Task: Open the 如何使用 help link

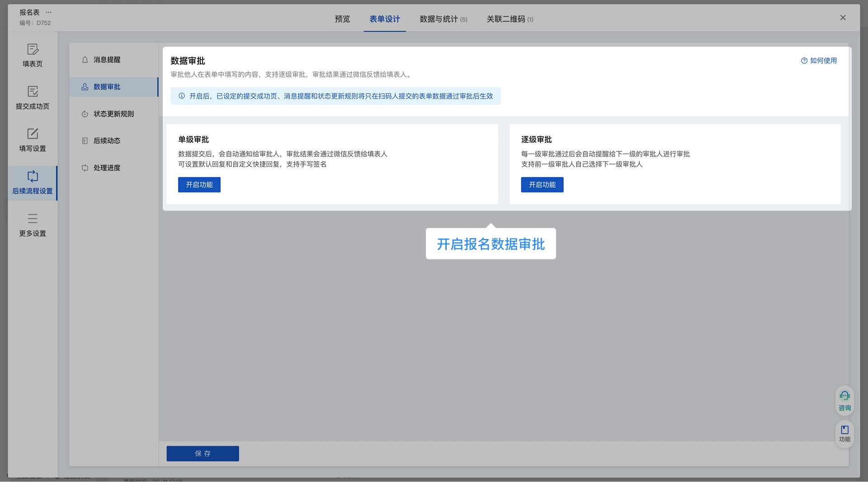Action: coord(819,61)
